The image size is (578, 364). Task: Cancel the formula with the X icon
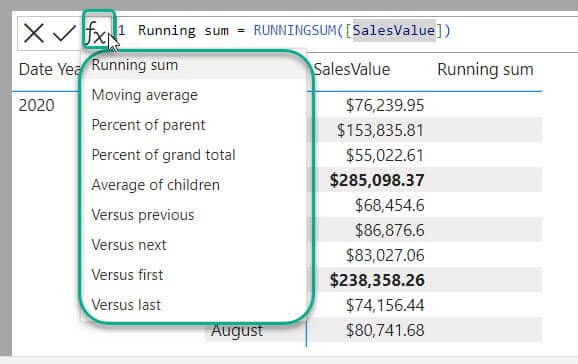[x=34, y=33]
